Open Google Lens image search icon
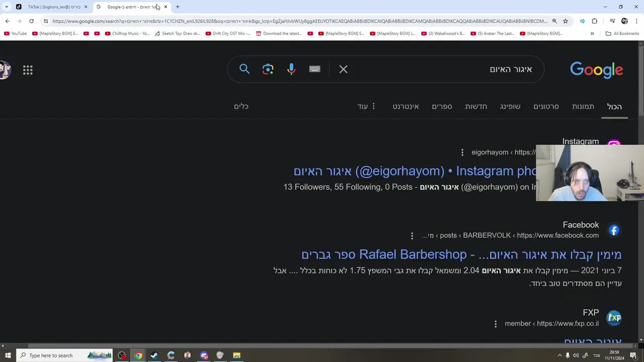The height and width of the screenshot is (362, 644). pos(268,69)
